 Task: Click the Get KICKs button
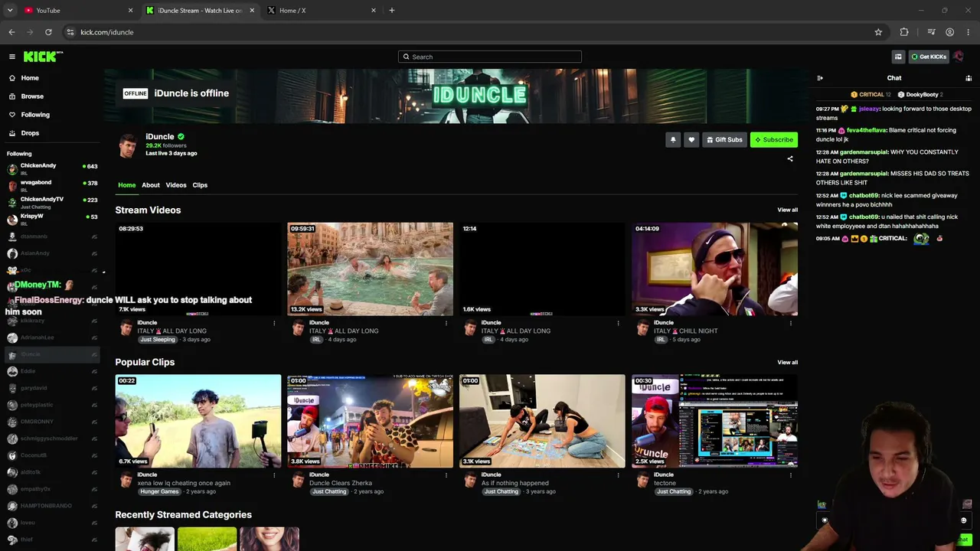coord(929,57)
